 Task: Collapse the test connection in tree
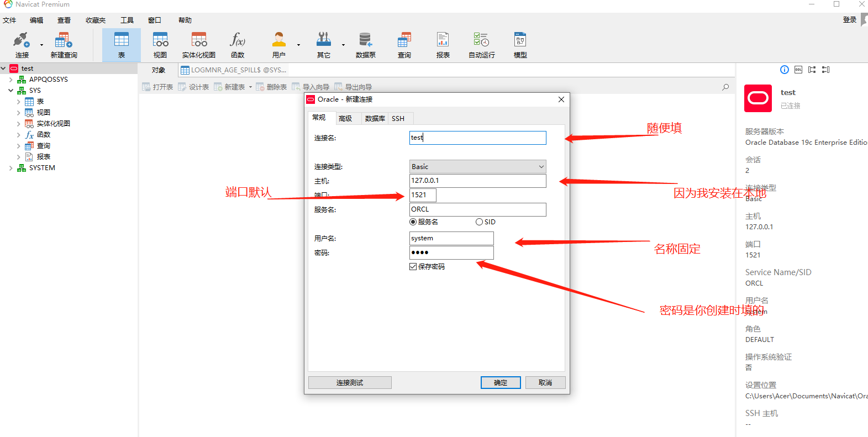[x=3, y=69]
